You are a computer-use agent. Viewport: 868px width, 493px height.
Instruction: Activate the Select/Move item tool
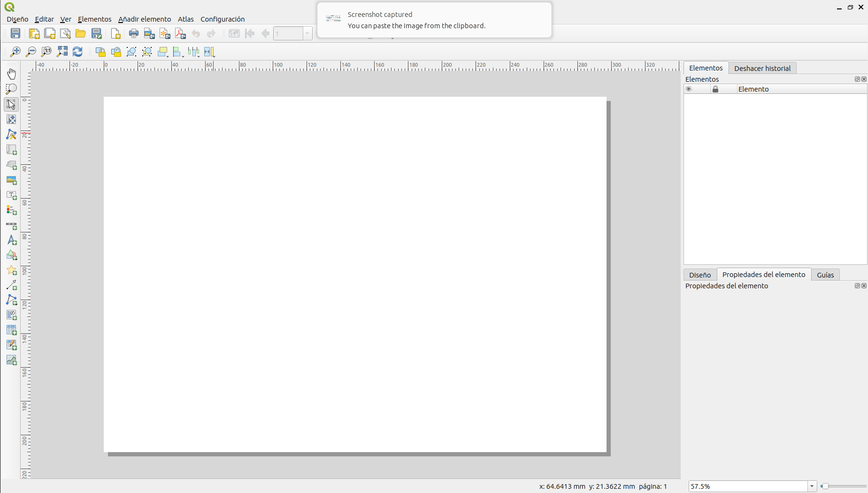[x=11, y=104]
